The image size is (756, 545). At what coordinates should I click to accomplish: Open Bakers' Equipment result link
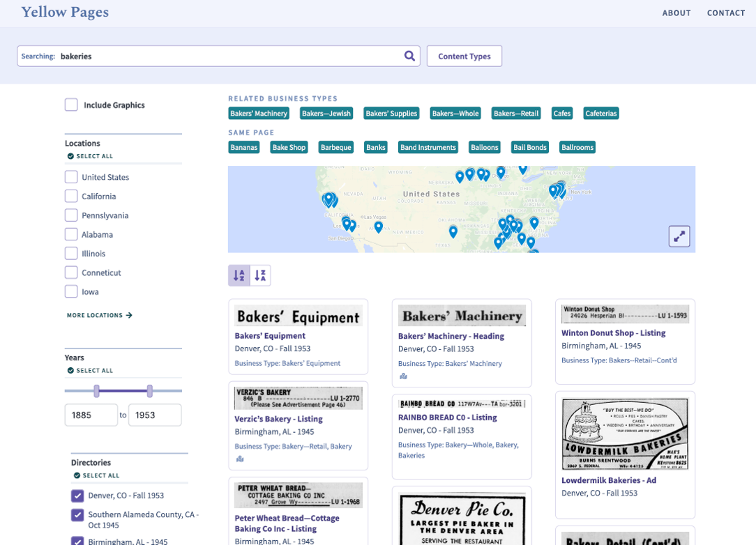click(x=270, y=336)
